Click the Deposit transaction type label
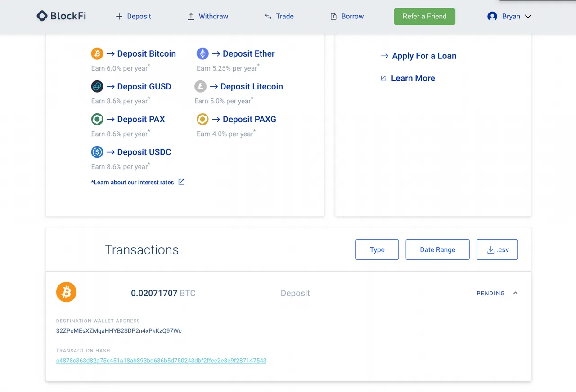 click(x=295, y=293)
